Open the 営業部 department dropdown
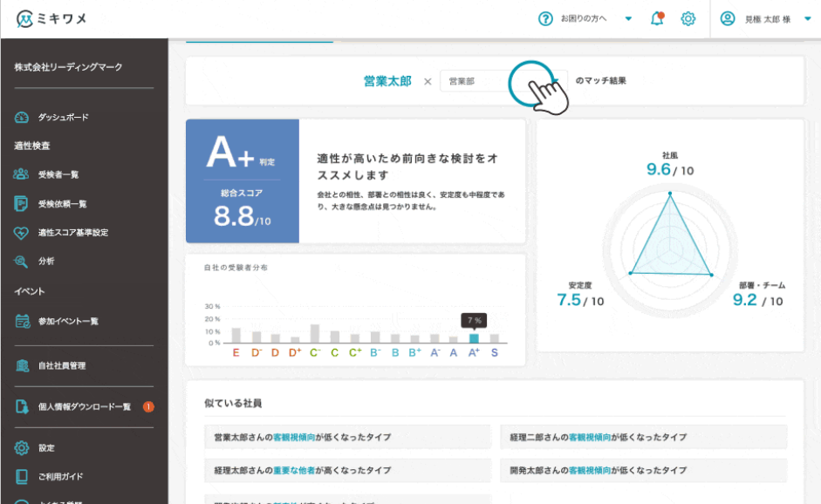The width and height of the screenshot is (821, 504). (503, 81)
